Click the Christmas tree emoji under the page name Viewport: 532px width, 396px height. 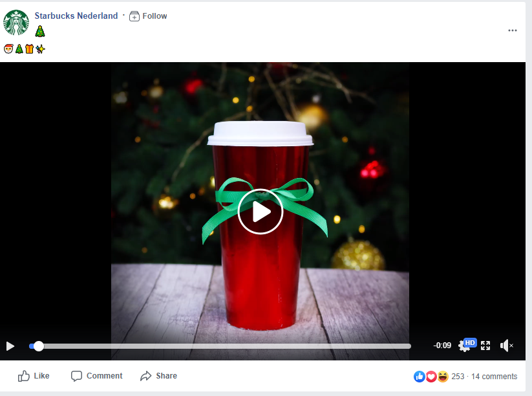pos(40,31)
